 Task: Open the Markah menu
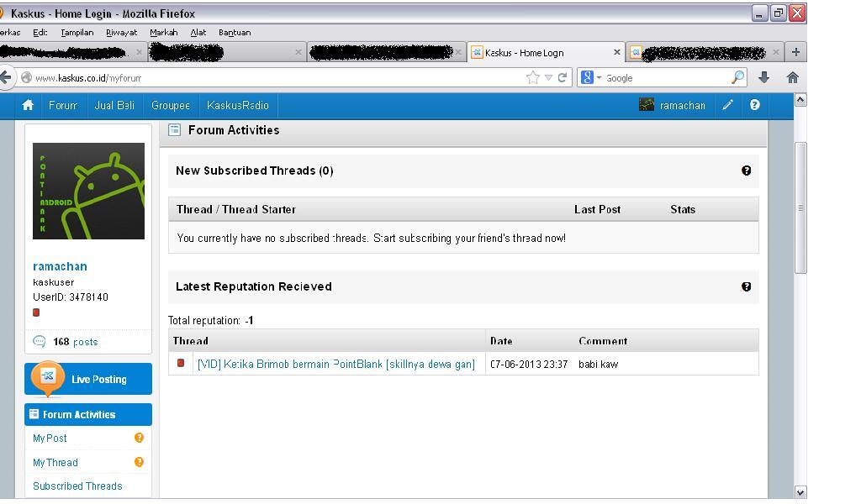[164, 33]
